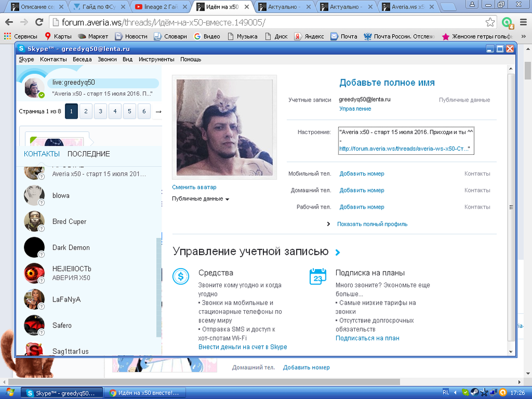Click Dark Demon's black avatar

34,247
